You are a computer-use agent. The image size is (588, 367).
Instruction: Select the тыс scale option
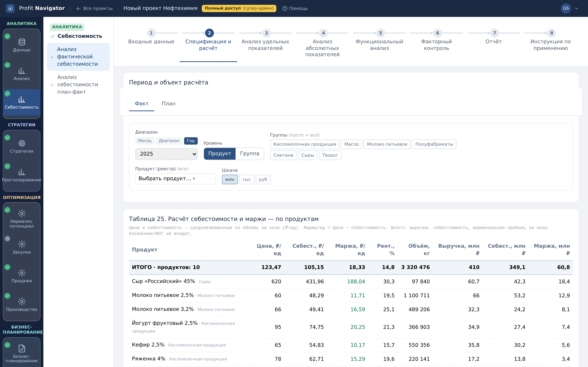click(x=246, y=179)
